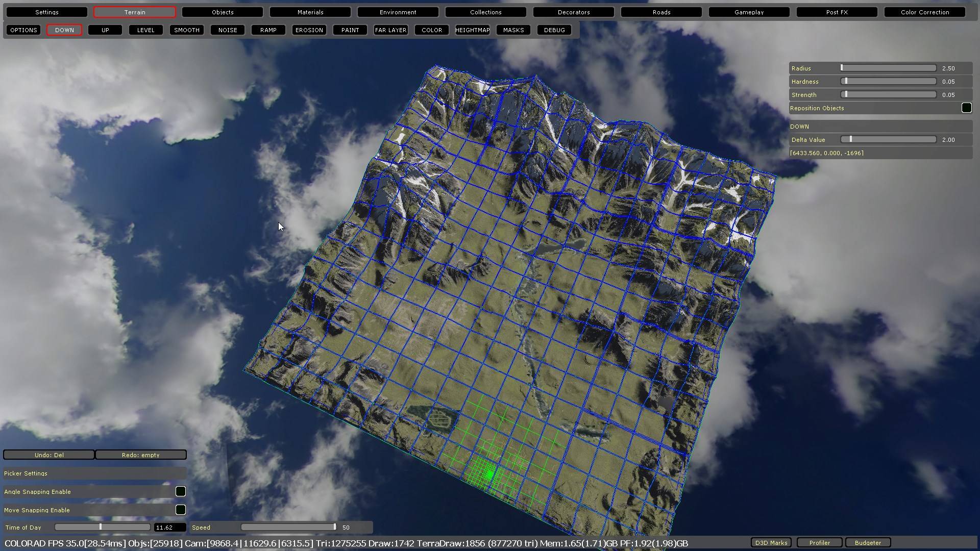
Task: Expand the Picker Settings section
Action: click(95, 473)
